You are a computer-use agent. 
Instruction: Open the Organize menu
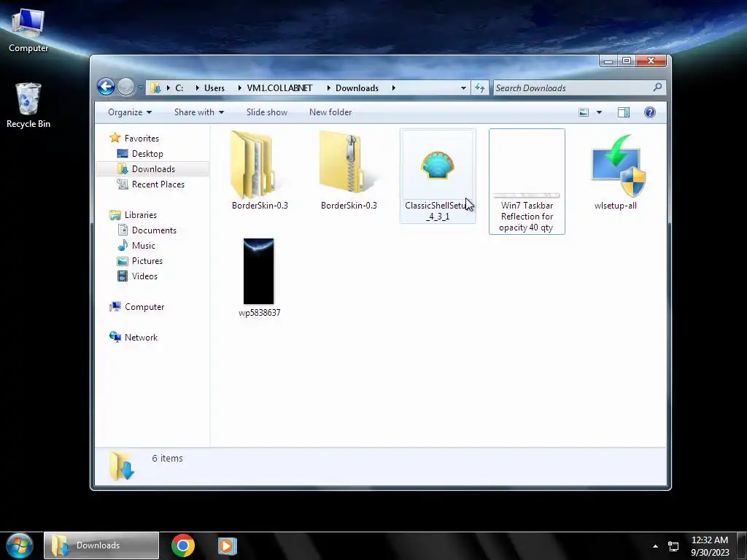[130, 112]
